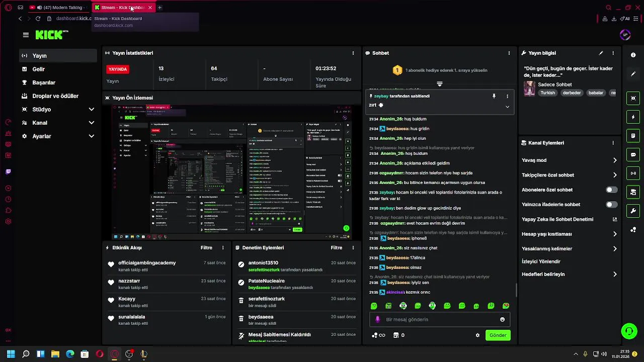Open Yayın bilgisi panel three-dot menu
Image resolution: width=644 pixels, height=362 pixels.
tap(613, 53)
